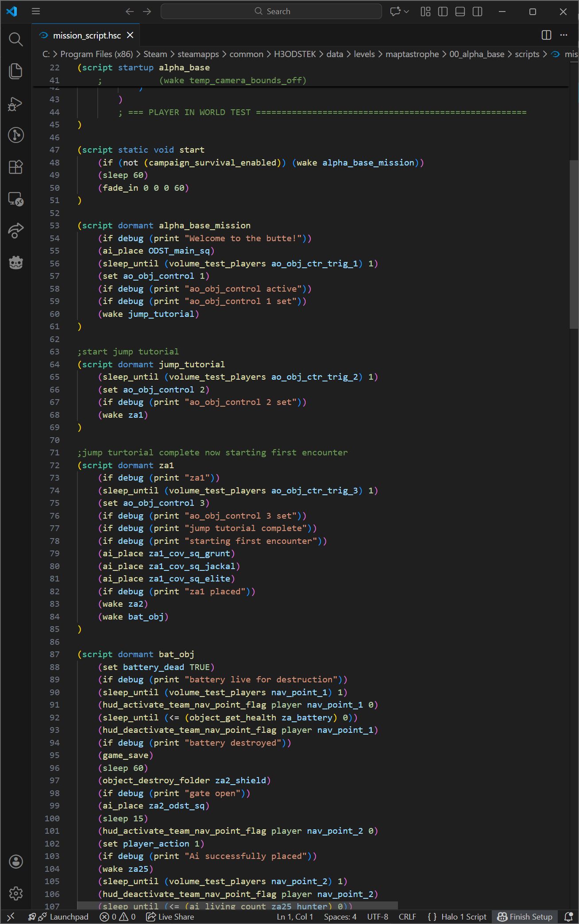Viewport: 579px width, 924px height.
Task: Toggle the primary side bar layout button
Action: pyautogui.click(x=443, y=12)
